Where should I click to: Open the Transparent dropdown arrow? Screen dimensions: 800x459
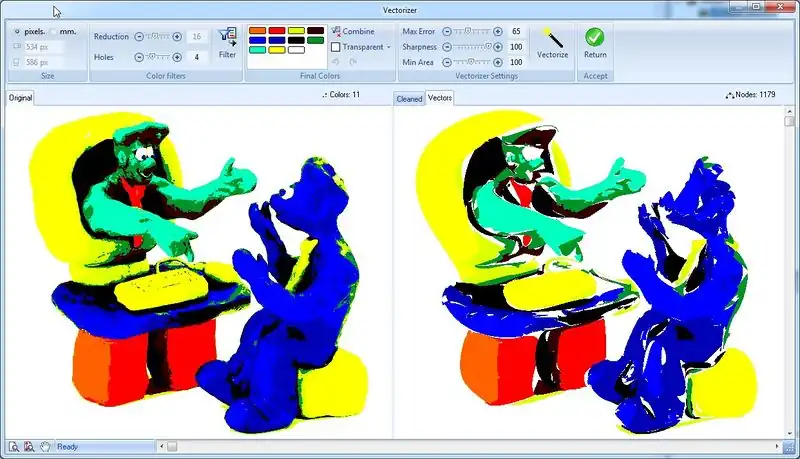[x=389, y=47]
